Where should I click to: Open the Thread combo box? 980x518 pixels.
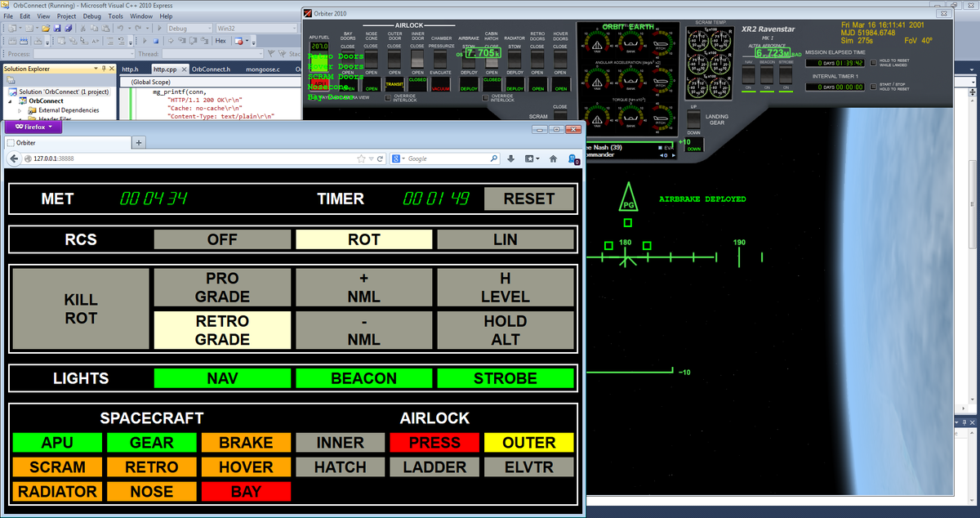tap(212, 54)
